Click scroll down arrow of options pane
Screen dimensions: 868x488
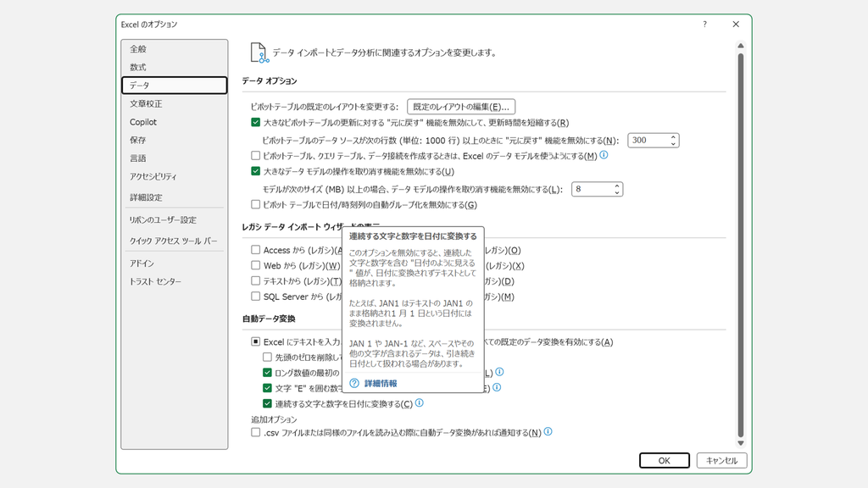point(741,443)
